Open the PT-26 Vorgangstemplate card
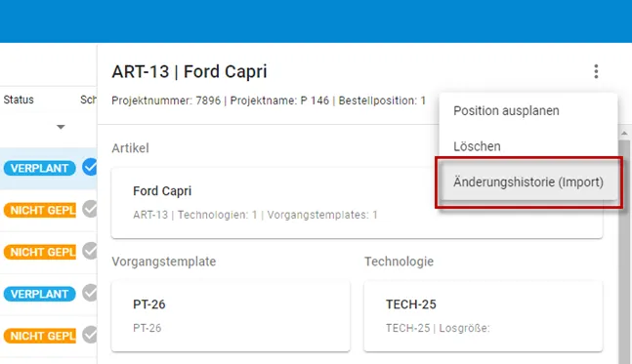 (231, 316)
